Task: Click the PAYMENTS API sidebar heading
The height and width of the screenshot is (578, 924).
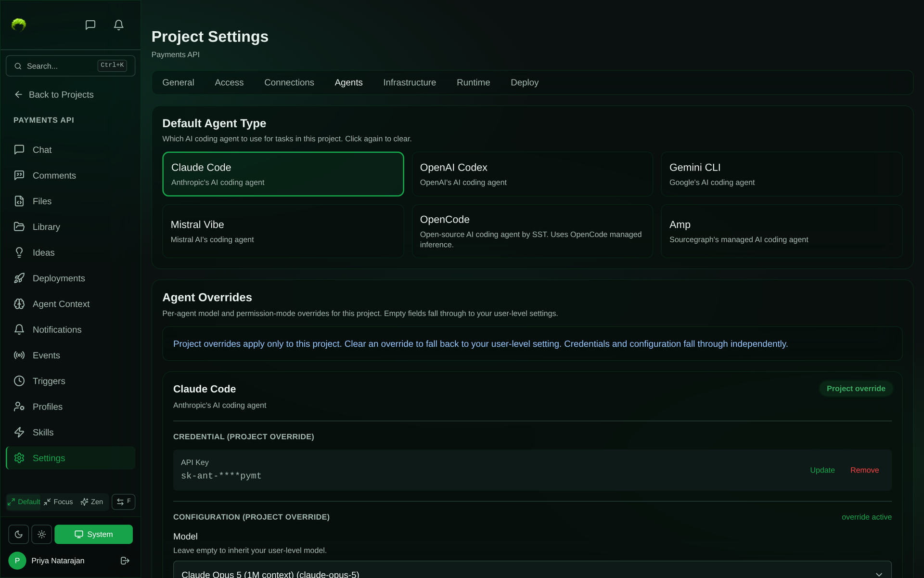Action: tap(44, 120)
